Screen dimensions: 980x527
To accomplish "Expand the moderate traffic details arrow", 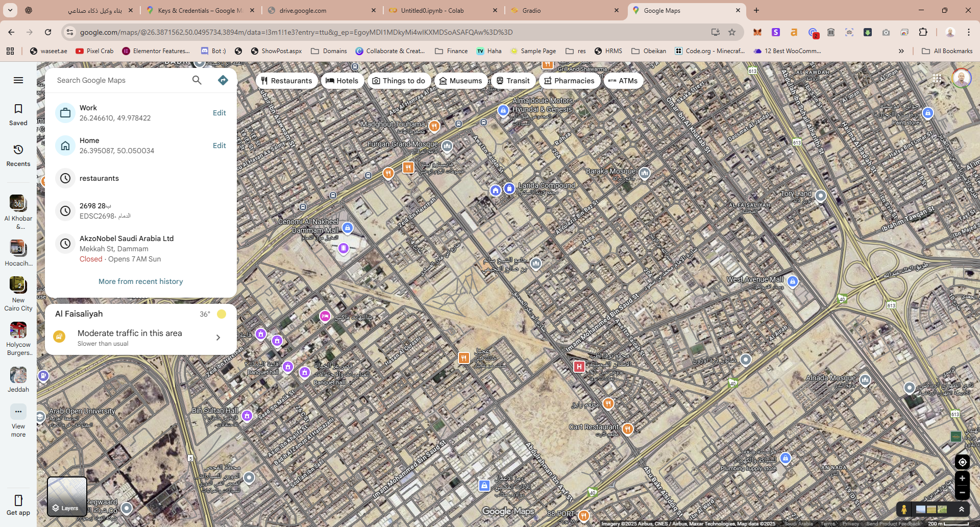I will click(218, 338).
